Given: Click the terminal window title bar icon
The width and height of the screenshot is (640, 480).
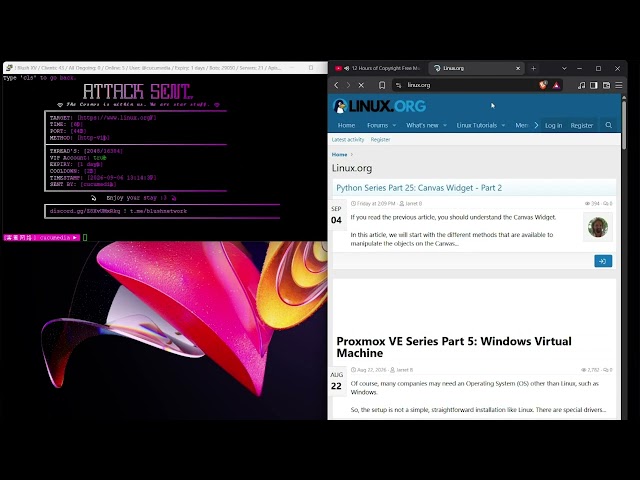Looking at the screenshot, I should coord(9,68).
